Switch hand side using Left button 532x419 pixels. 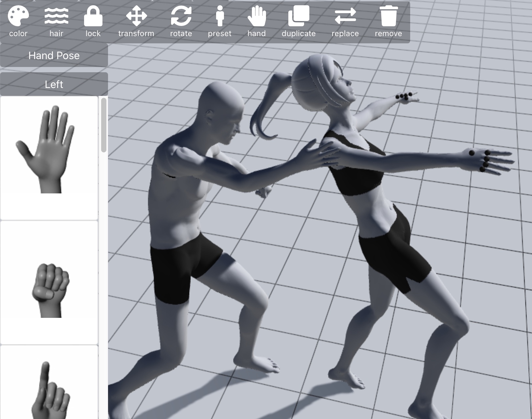coord(54,84)
